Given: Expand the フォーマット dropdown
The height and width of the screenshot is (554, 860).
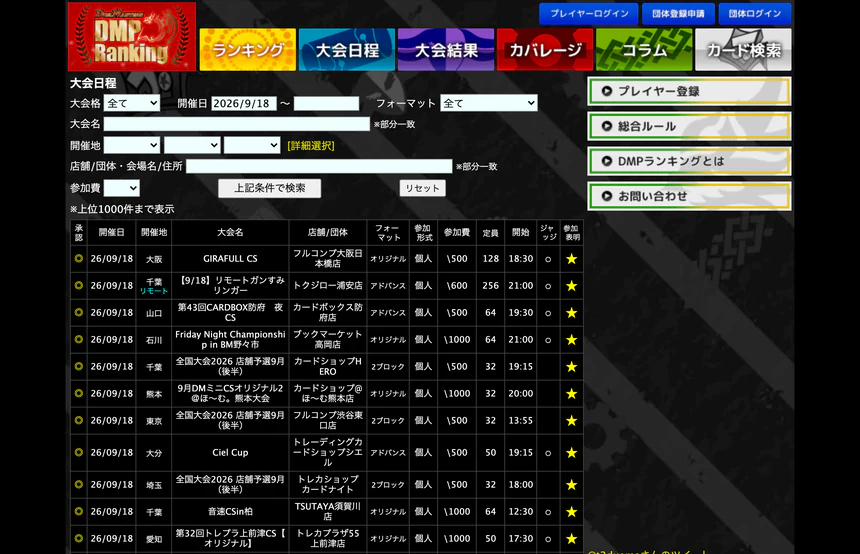Looking at the screenshot, I should [x=489, y=103].
